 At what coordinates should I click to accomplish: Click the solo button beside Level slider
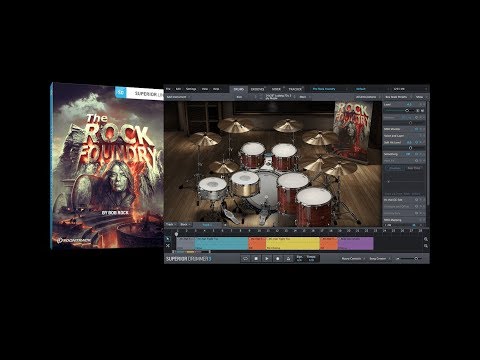tap(418, 110)
